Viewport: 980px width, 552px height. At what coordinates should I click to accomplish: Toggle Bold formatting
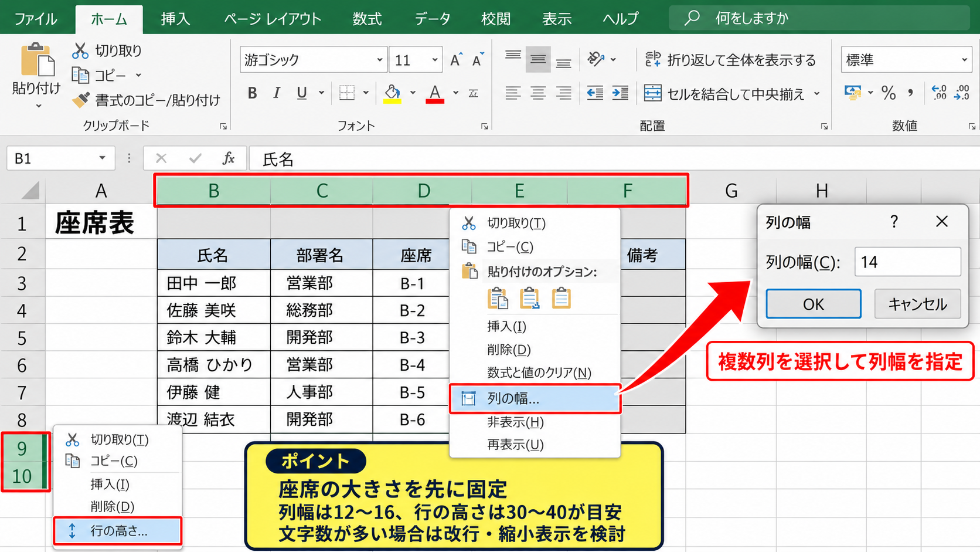tap(252, 93)
